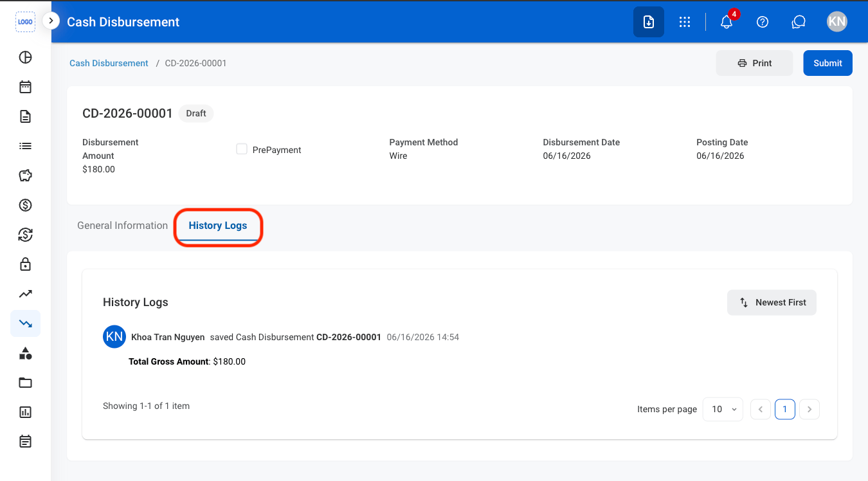Open notifications bell with 4 badge

[x=727, y=22]
